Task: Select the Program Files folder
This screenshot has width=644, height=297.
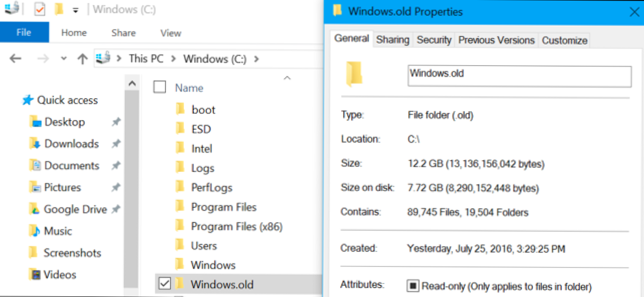Action: (x=224, y=207)
